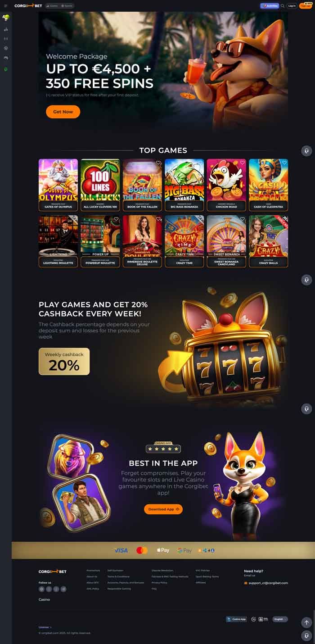Open the Gates of Olympus game thumbnail
The image size is (315, 644).
(58, 185)
